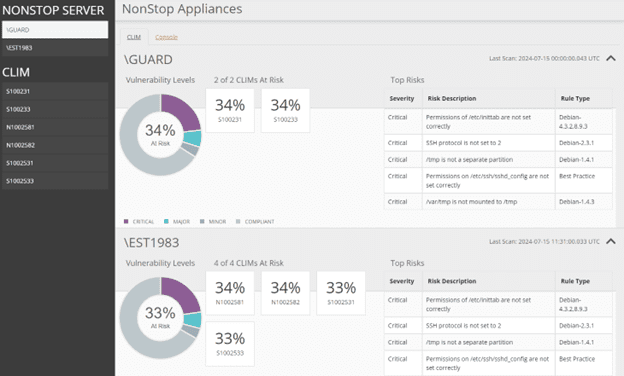This screenshot has height=376, width=624.
Task: Switch to the Console tab
Action: coord(166,37)
